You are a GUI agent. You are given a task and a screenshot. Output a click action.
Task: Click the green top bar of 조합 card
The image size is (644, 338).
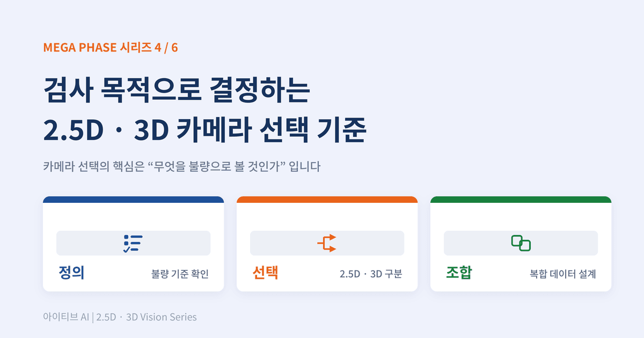click(521, 200)
